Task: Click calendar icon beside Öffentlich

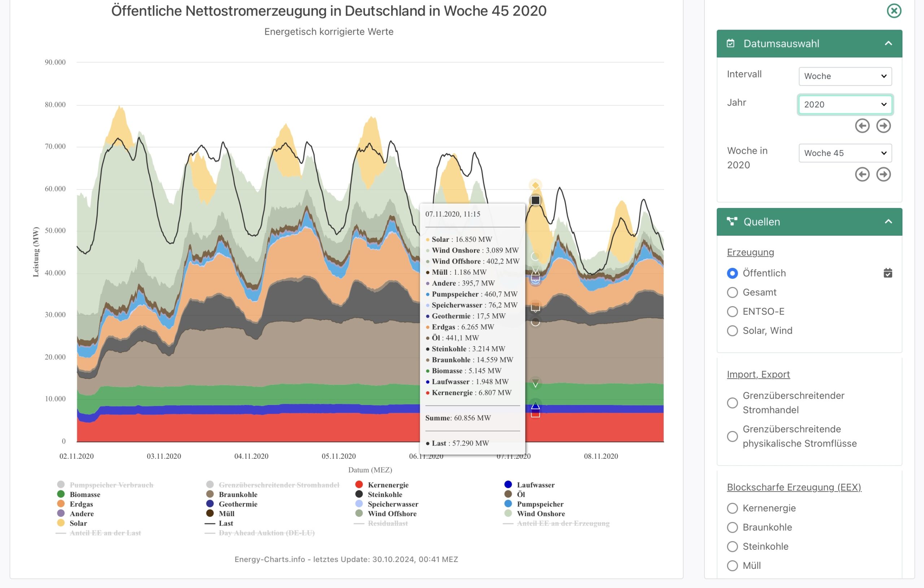Action: [x=888, y=273]
